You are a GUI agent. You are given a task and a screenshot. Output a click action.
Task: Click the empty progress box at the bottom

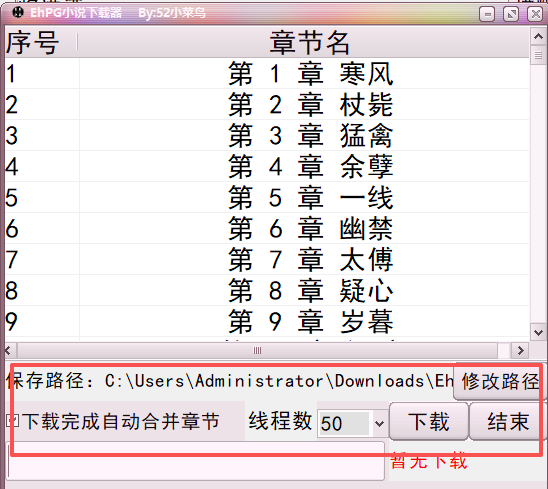coord(196,461)
